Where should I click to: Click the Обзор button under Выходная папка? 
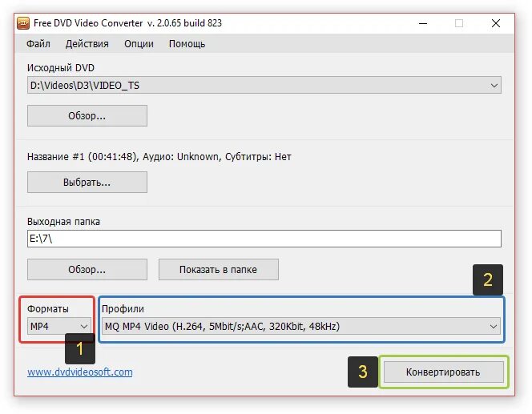(87, 270)
